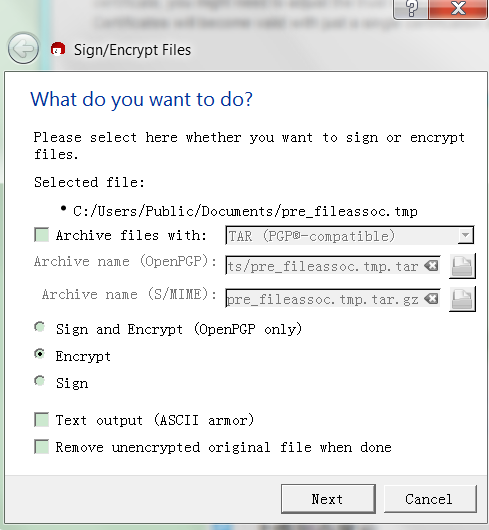Enable Text output (ASCII armor)

42,420
